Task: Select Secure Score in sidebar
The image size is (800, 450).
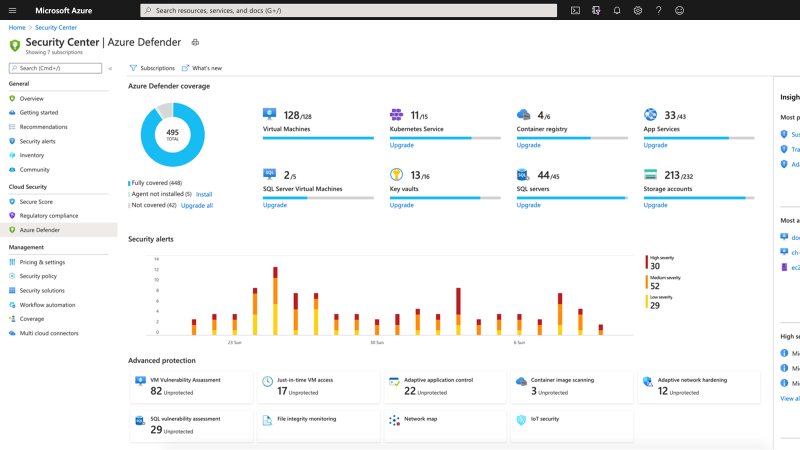Action: [x=35, y=201]
